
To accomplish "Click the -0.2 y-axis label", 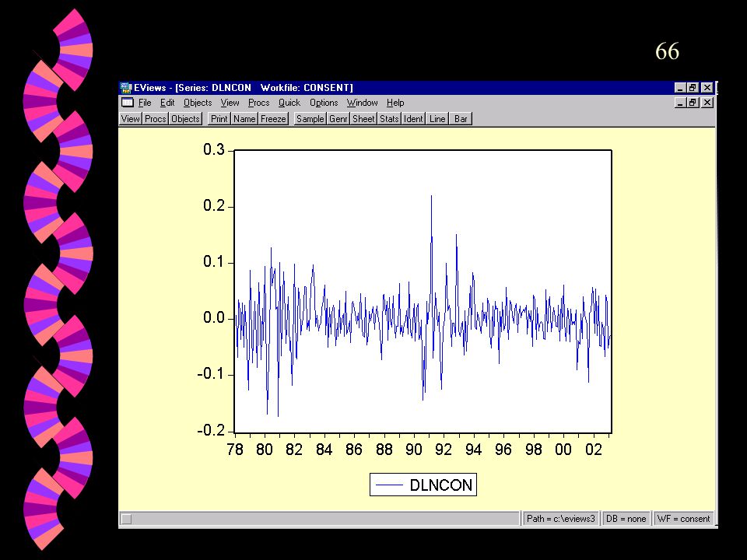I will tap(211, 430).
